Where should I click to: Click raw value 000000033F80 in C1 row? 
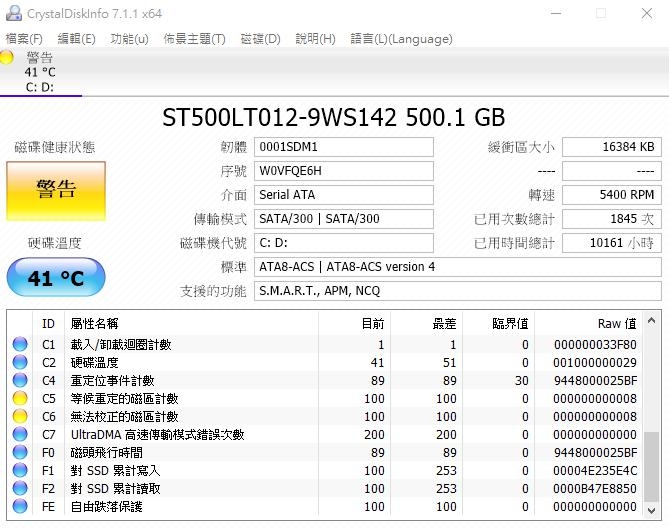click(595, 345)
